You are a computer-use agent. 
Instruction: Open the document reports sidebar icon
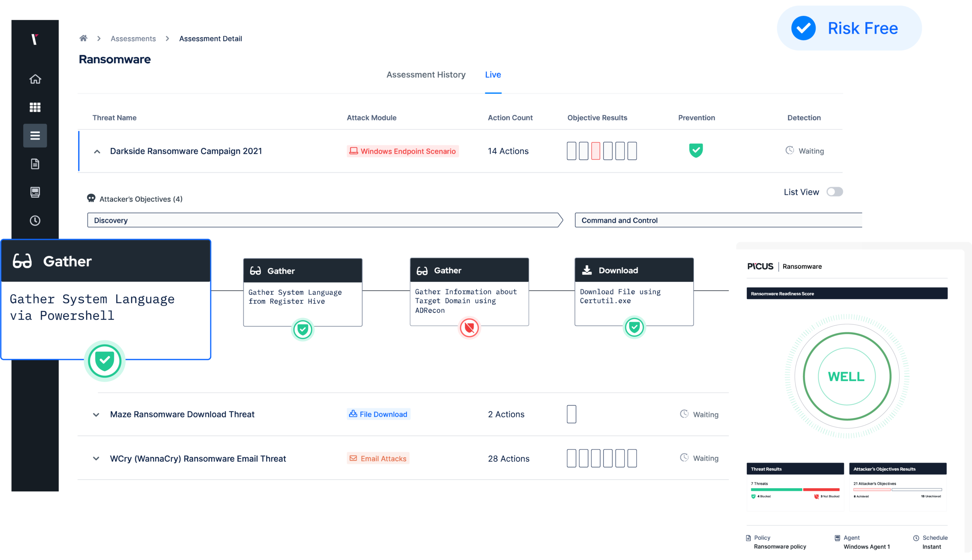(x=35, y=164)
